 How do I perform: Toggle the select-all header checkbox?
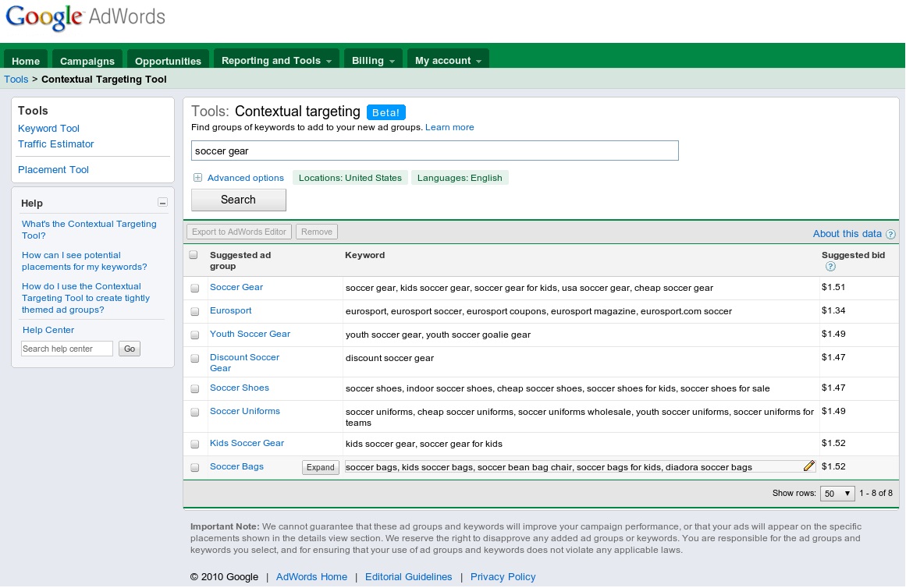pyautogui.click(x=194, y=255)
